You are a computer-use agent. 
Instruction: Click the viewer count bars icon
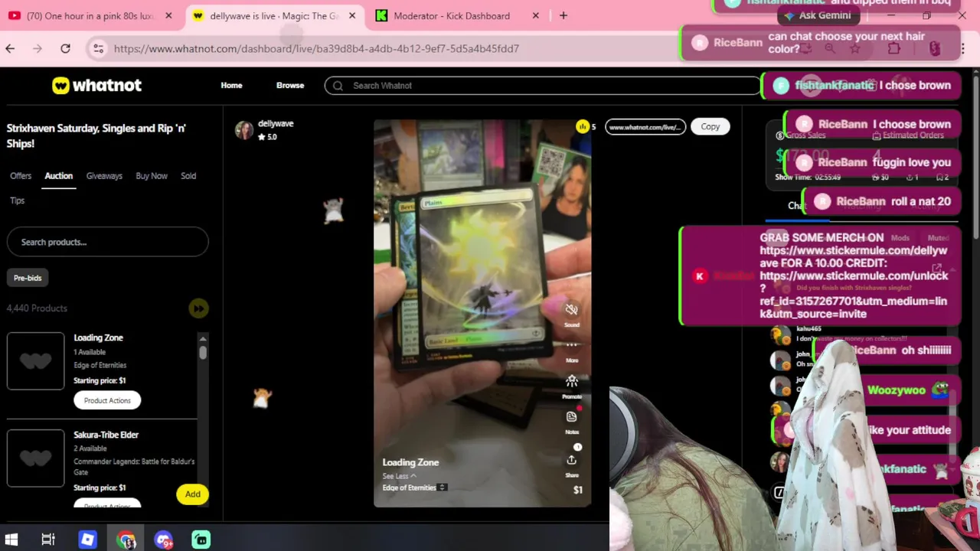(x=583, y=126)
